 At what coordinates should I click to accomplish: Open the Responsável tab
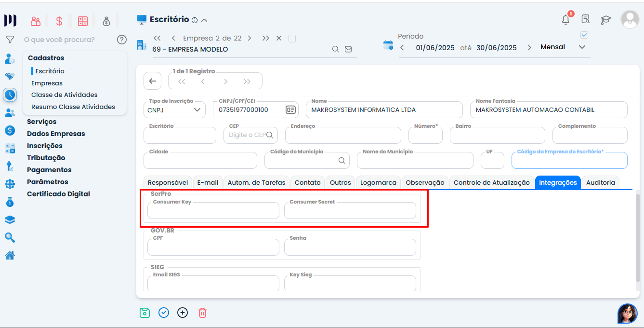(x=168, y=182)
